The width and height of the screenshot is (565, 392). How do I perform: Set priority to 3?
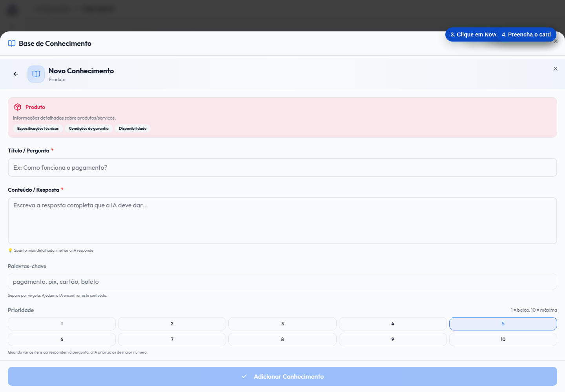(282, 324)
